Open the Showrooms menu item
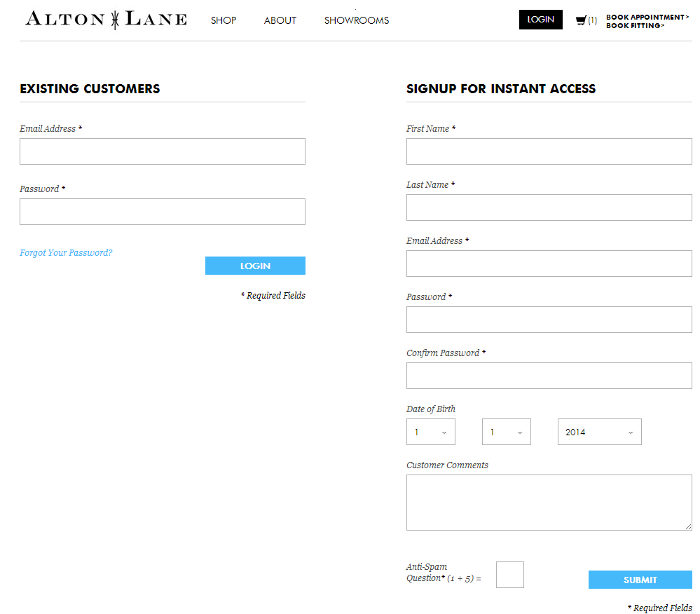 (357, 20)
